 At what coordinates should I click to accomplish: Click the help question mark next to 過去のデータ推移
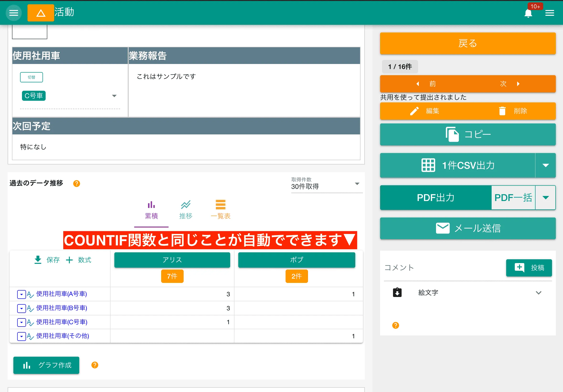click(x=77, y=183)
